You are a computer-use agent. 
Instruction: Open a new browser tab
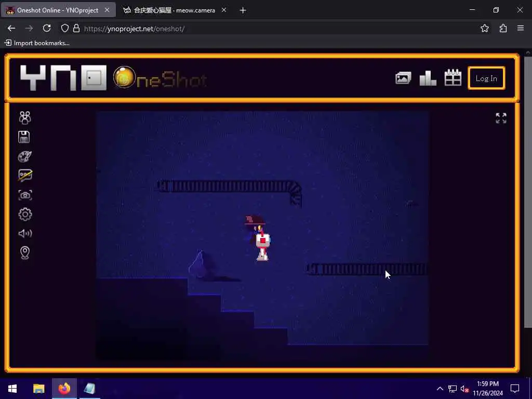pyautogui.click(x=243, y=10)
